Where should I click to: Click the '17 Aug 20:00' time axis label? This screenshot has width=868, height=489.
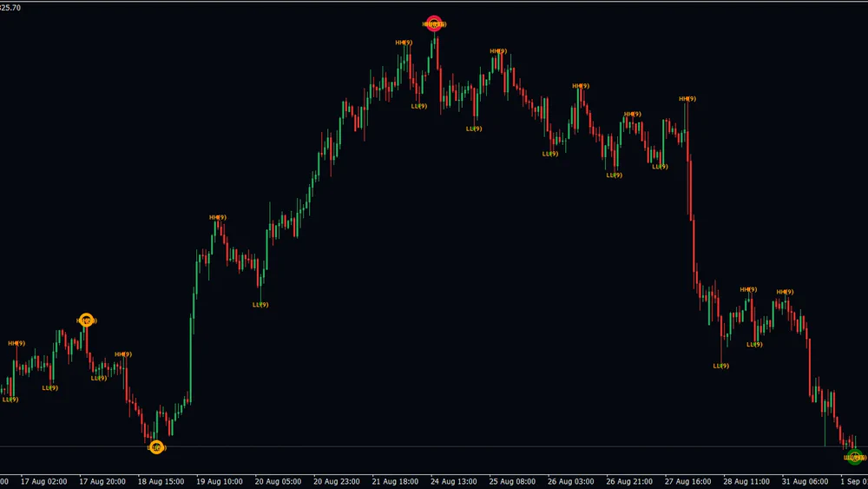click(x=102, y=482)
